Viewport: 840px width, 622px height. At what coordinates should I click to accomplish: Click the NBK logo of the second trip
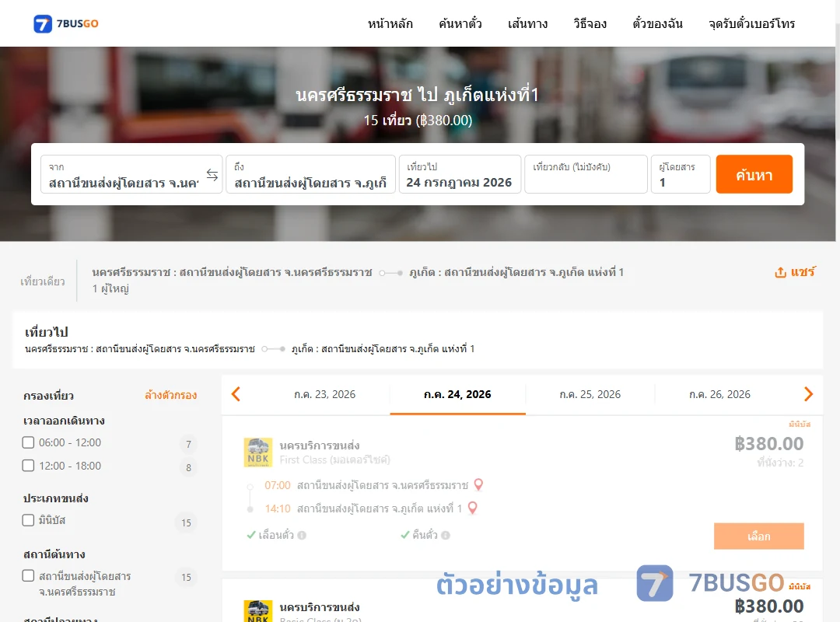point(257,611)
